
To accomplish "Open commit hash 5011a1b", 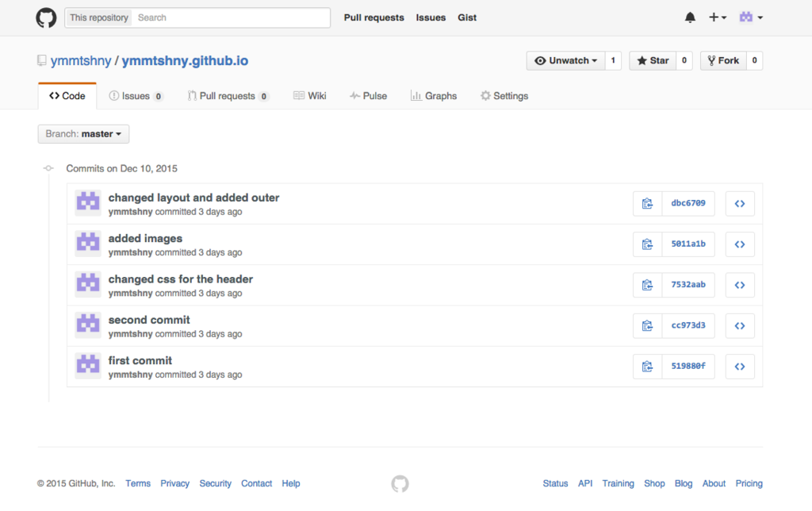I will [688, 244].
